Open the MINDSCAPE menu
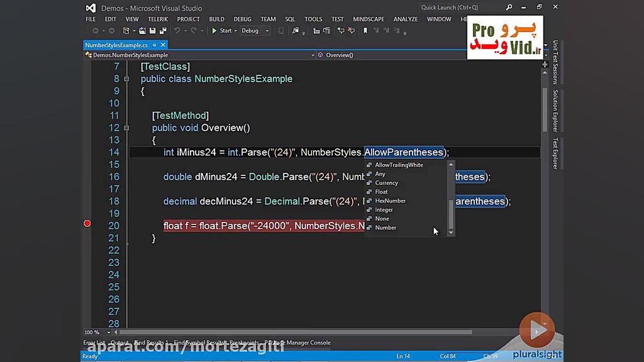This screenshot has height=362, width=644. tap(368, 19)
